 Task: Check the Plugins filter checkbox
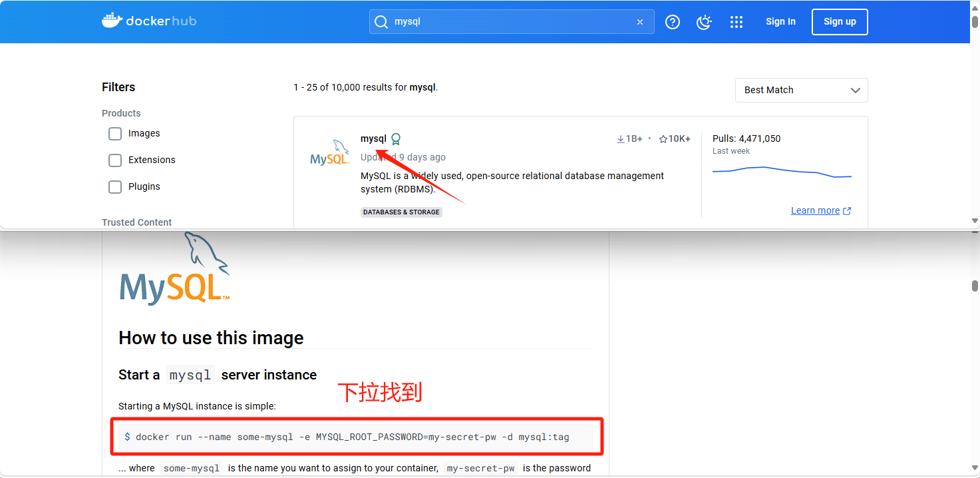[x=115, y=187]
